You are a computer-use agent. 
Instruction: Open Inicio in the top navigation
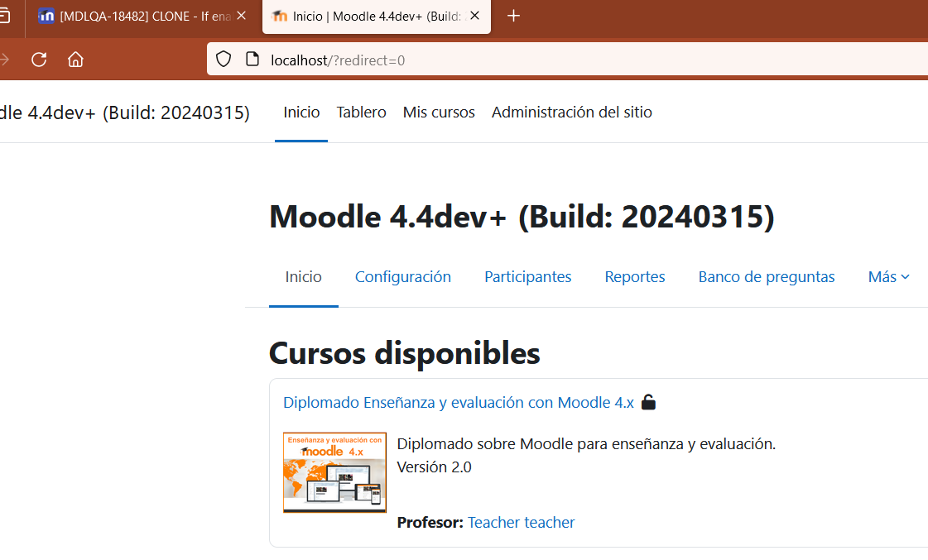pyautogui.click(x=301, y=112)
